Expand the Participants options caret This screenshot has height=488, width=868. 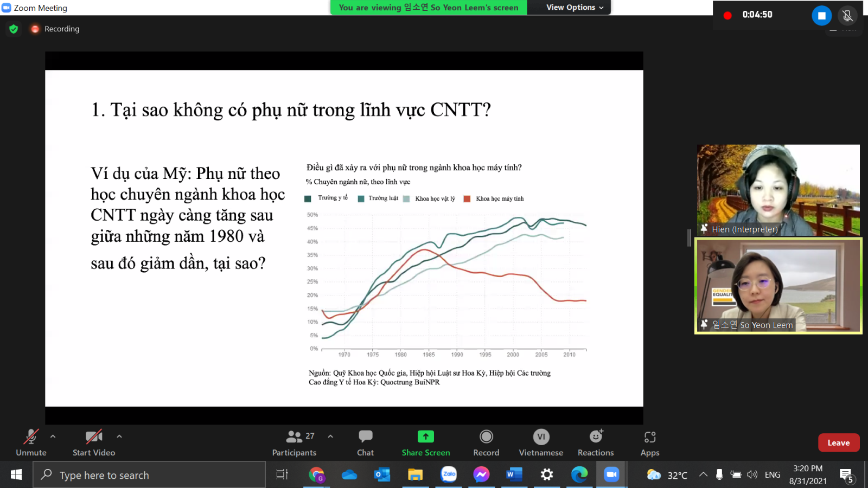click(x=330, y=436)
